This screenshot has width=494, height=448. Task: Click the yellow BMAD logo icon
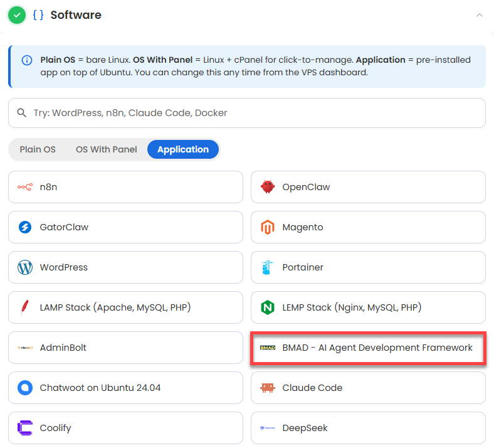click(268, 348)
